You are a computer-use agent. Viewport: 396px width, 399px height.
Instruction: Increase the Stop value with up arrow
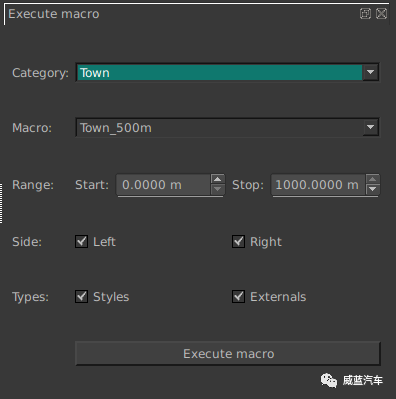click(373, 179)
